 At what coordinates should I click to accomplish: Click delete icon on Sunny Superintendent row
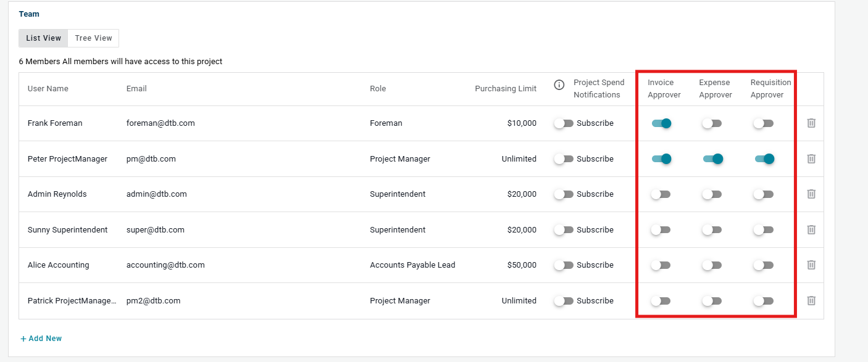(811, 229)
